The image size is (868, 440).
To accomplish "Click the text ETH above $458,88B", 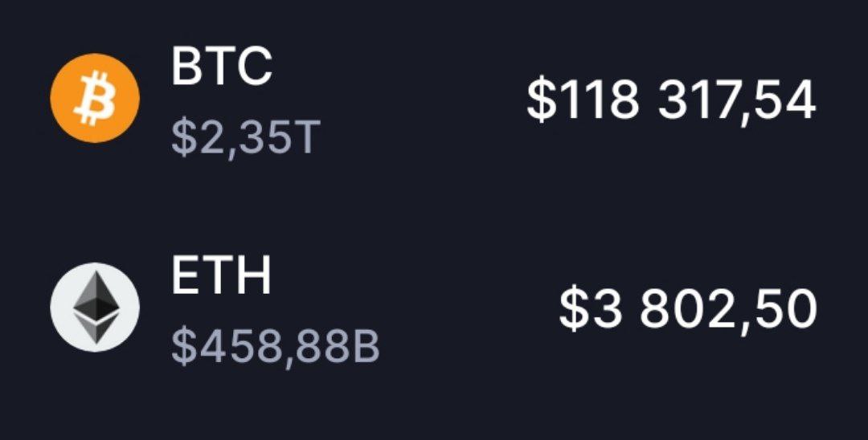I will (221, 275).
